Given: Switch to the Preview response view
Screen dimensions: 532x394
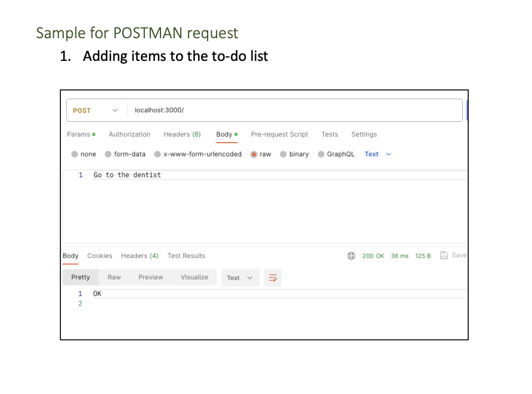Looking at the screenshot, I should coord(151,277).
